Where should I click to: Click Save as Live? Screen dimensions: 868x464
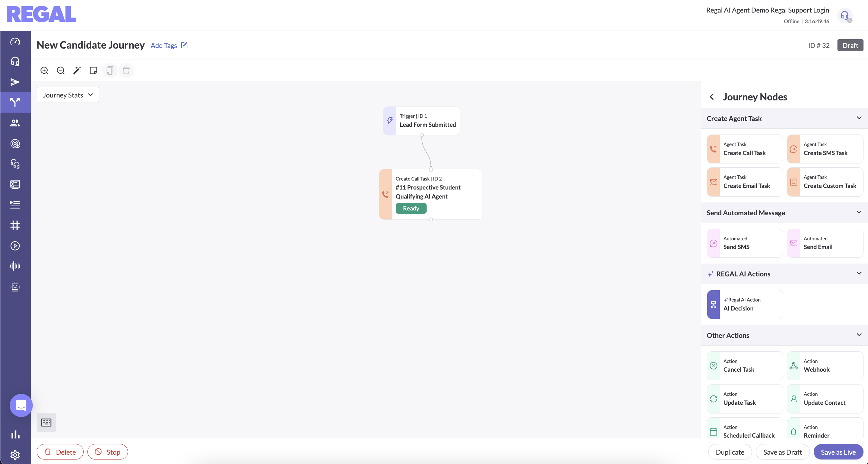838,452
